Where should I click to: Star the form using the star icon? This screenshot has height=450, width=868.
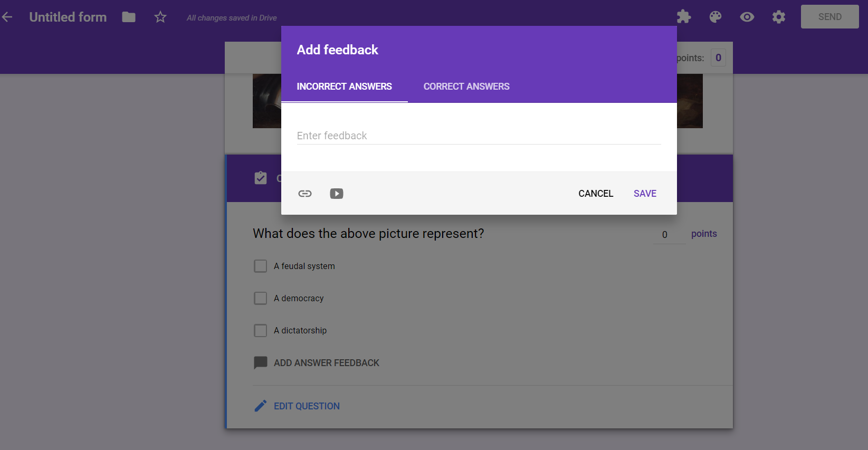click(160, 17)
